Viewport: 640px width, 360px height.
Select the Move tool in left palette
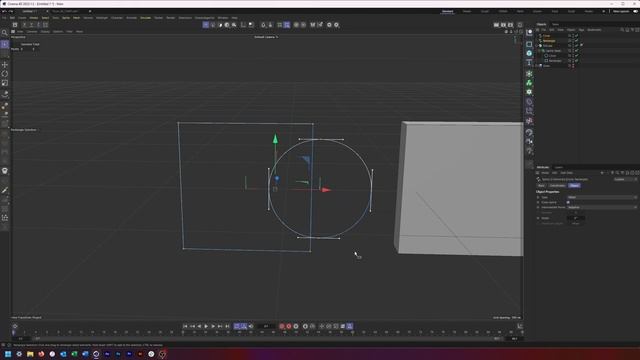click(5, 64)
